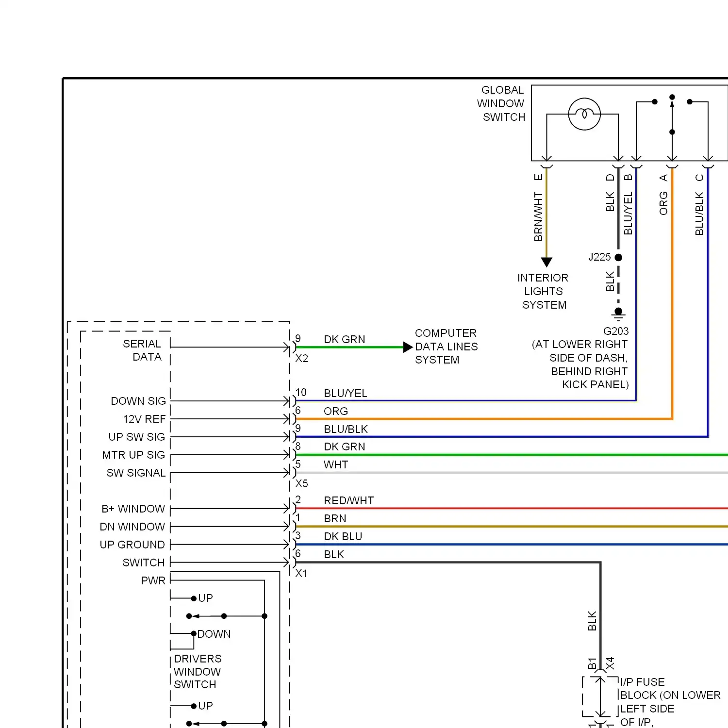Screen dimensions: 728x728
Task: Click the lamp symbol inside Global Window Switch
Action: click(x=584, y=114)
